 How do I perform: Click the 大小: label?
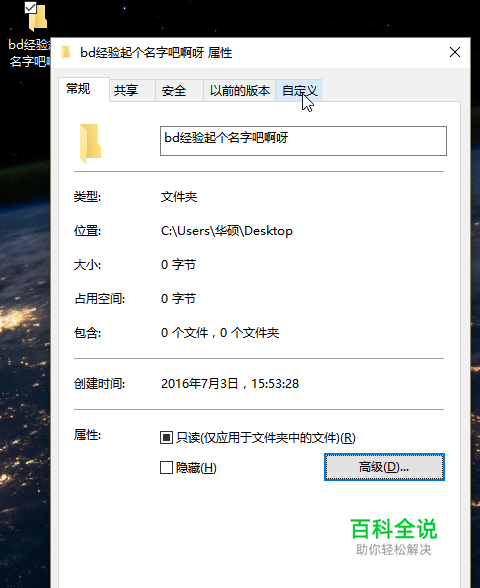point(87,265)
